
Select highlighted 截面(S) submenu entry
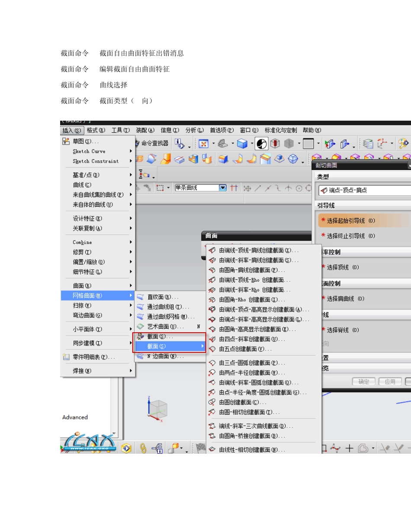pos(170,346)
